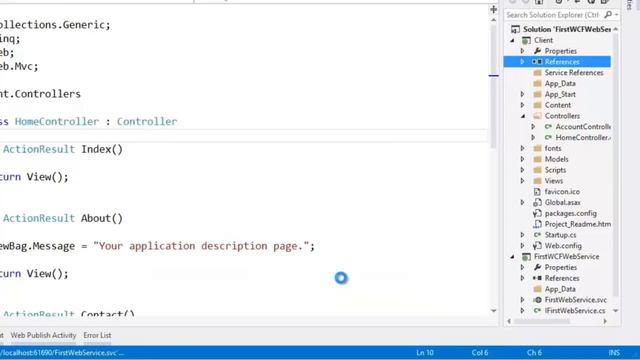The image size is (640, 360).
Task: Click the Global.asax file icon
Action: pyautogui.click(x=537, y=202)
